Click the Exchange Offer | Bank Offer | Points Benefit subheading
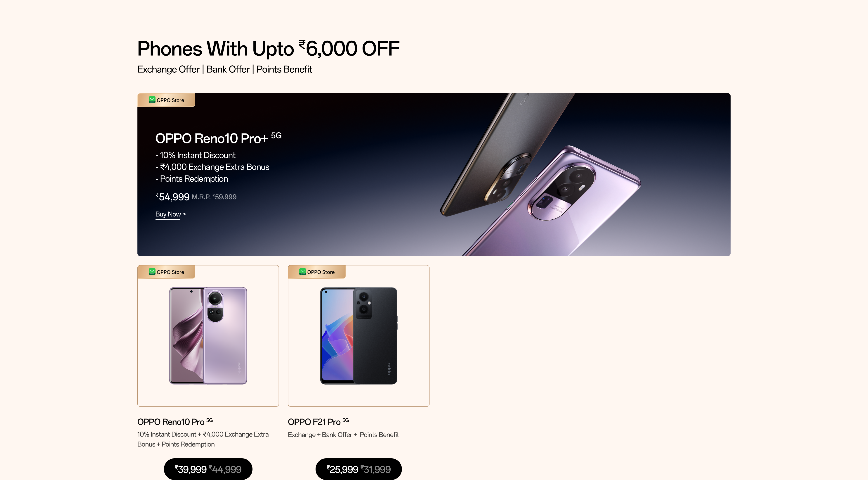Viewport: 868px width, 480px height. (x=224, y=69)
